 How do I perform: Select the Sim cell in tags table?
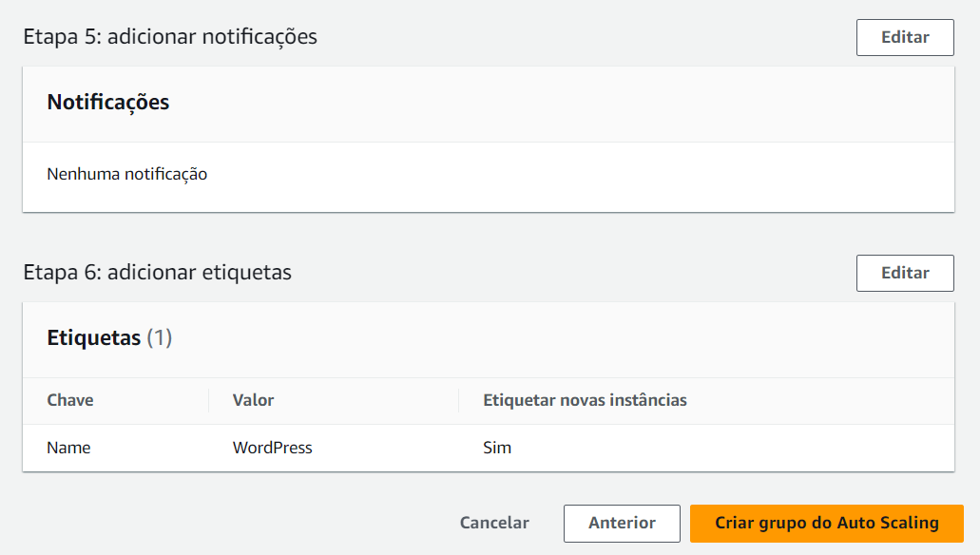pyautogui.click(x=496, y=447)
